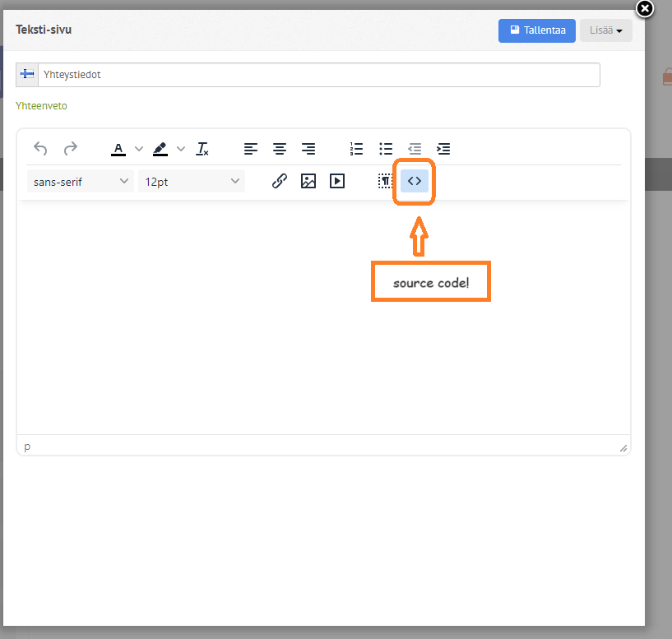Open the 12pt font size dropdown
This screenshot has width=672, height=639.
point(192,181)
